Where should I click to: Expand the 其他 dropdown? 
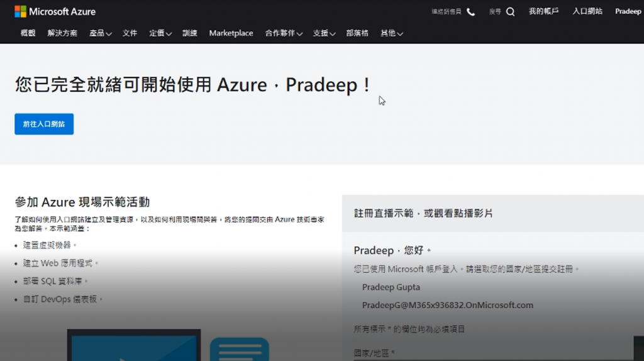[x=392, y=33]
